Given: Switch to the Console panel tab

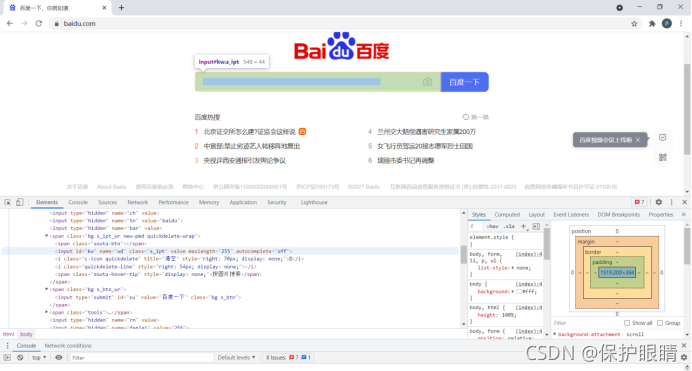Looking at the screenshot, I should coord(78,202).
